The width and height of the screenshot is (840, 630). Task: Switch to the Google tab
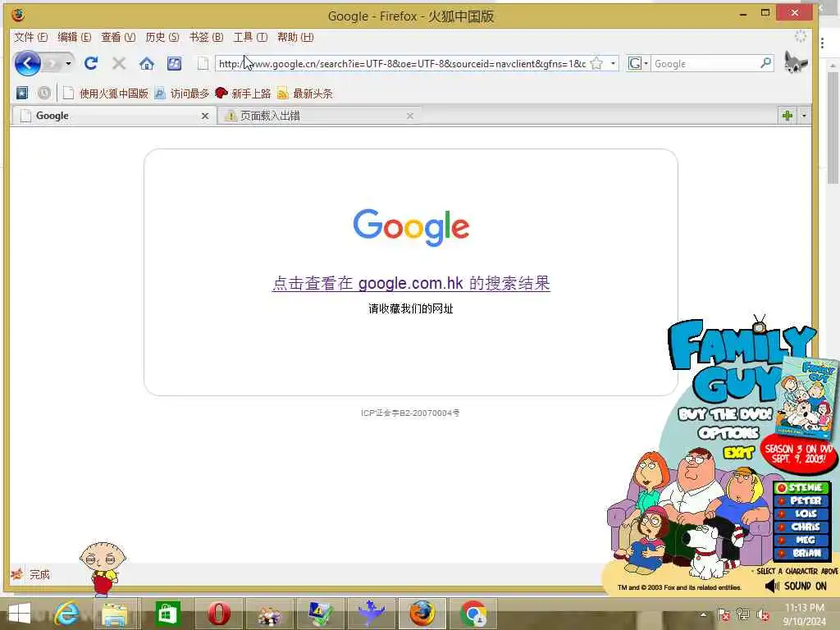(114, 116)
